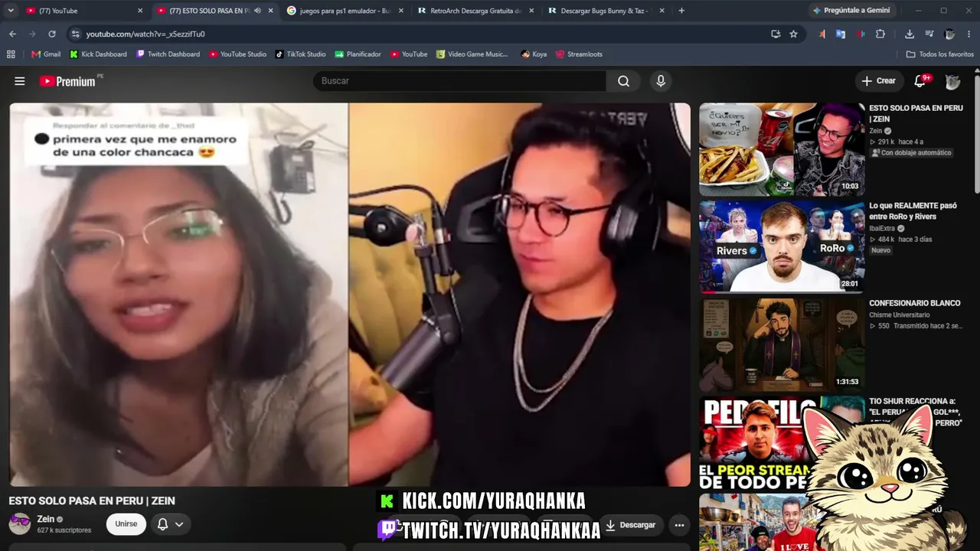Open 'Lo que REALMENTE pasó entre RoRo y Rivers' title
The height and width of the screenshot is (551, 980).
[x=913, y=211]
